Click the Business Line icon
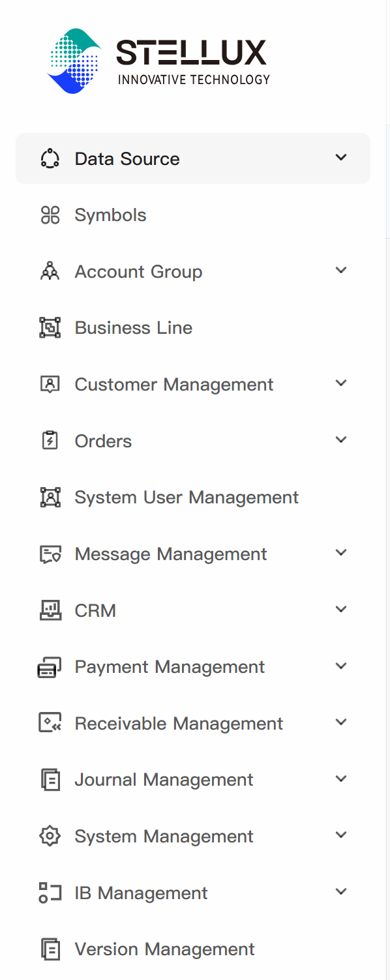The width and height of the screenshot is (390, 980). tap(50, 328)
